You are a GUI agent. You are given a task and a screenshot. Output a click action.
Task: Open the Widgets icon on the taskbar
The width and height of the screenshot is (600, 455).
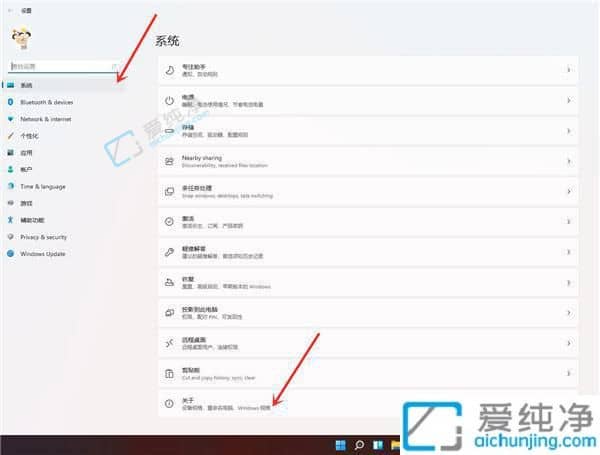[x=378, y=445]
